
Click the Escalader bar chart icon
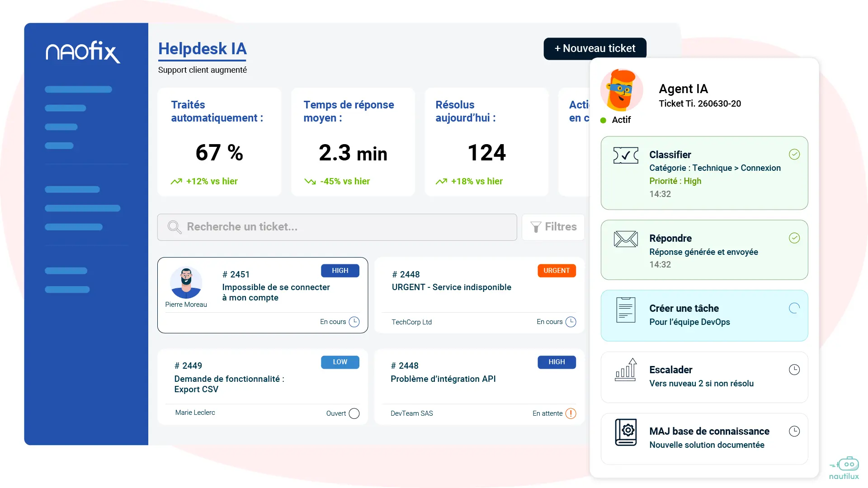tap(626, 371)
